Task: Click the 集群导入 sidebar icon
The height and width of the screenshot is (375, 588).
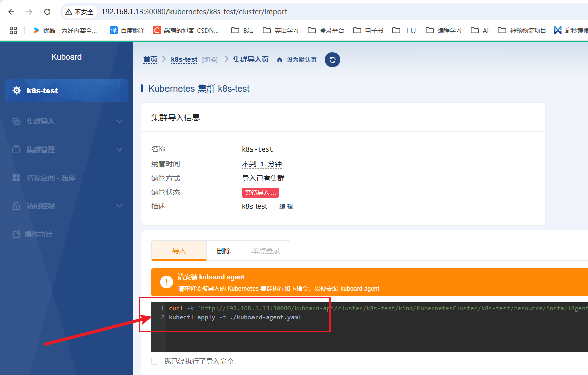Action: click(x=16, y=121)
